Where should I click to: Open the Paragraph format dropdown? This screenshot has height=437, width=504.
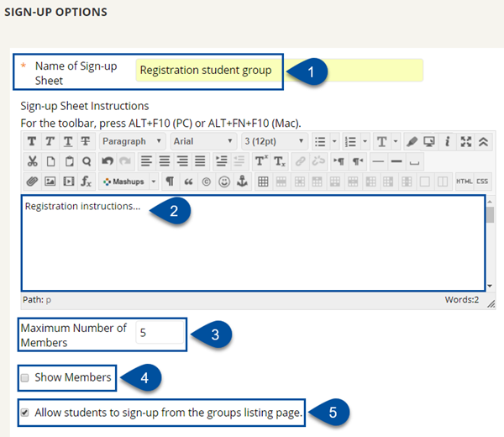coord(132,141)
